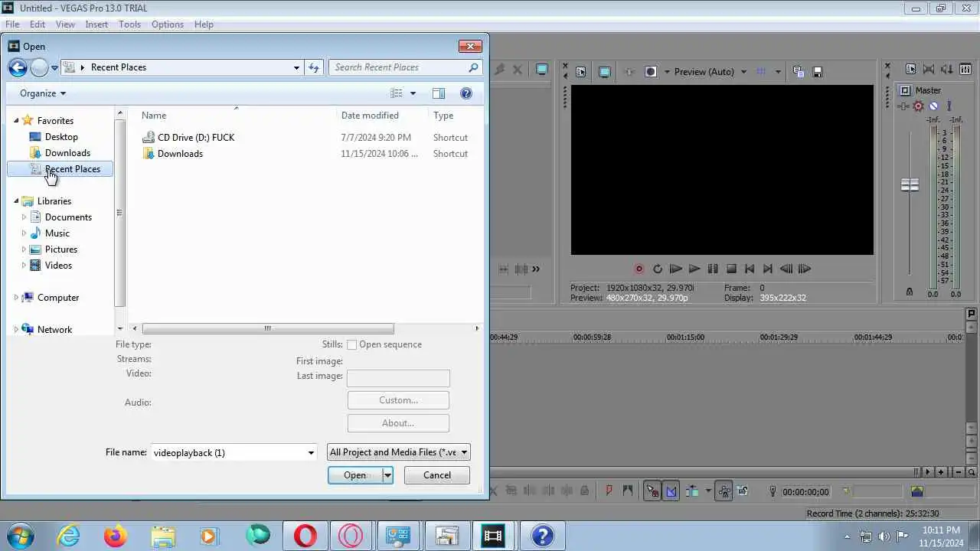
Task: Save snapshot to file icon
Action: click(817, 72)
